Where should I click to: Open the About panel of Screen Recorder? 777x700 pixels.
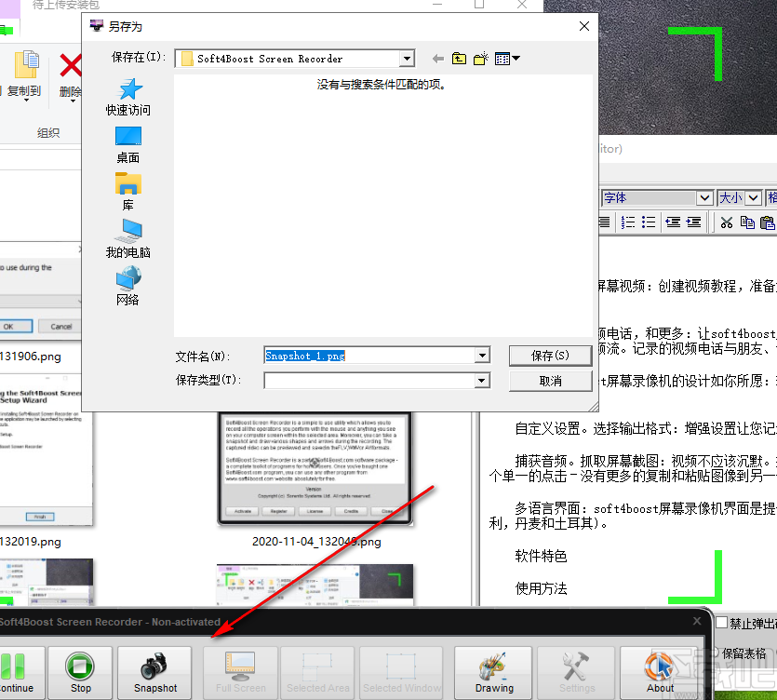(660, 672)
